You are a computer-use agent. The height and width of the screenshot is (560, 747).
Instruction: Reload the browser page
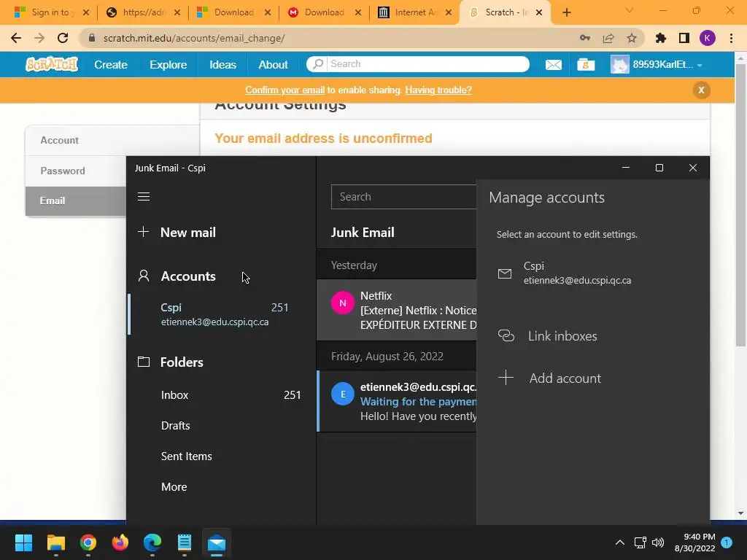(63, 38)
